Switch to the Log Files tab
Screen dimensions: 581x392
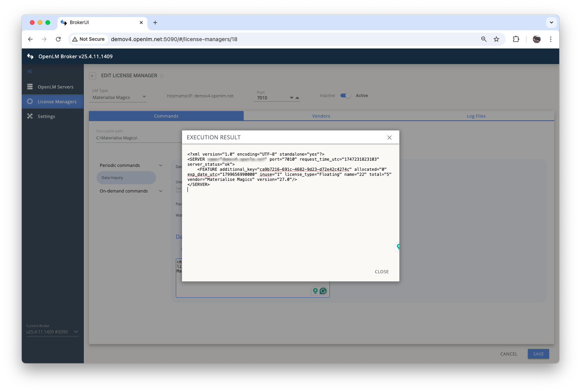tap(476, 116)
